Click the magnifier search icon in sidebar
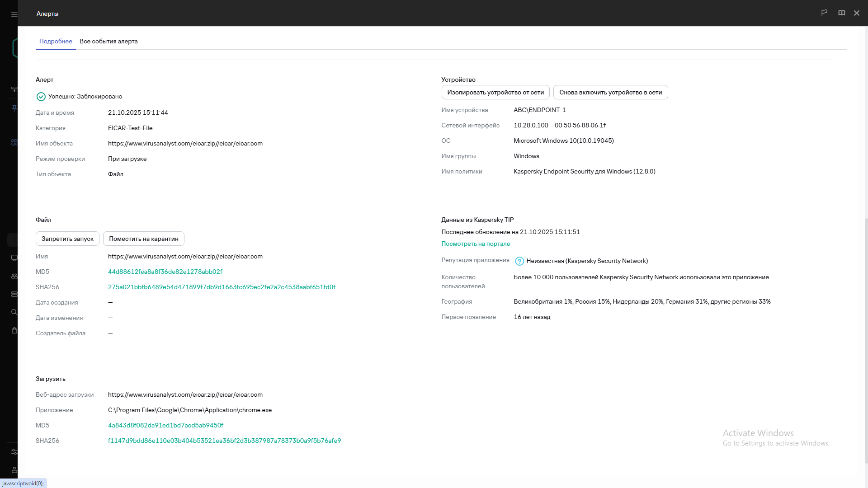The image size is (868, 488). pyautogui.click(x=14, y=312)
